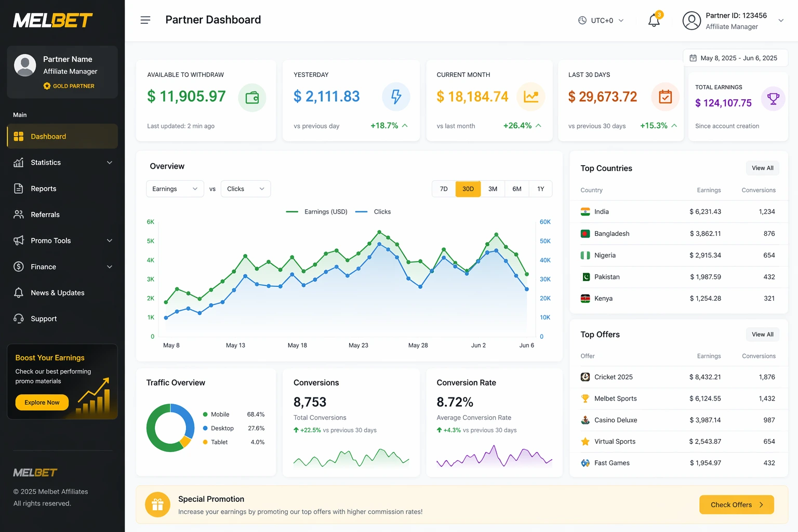The height and width of the screenshot is (532, 798).
Task: Click the Cricket 2025 offer icon
Action: point(585,377)
